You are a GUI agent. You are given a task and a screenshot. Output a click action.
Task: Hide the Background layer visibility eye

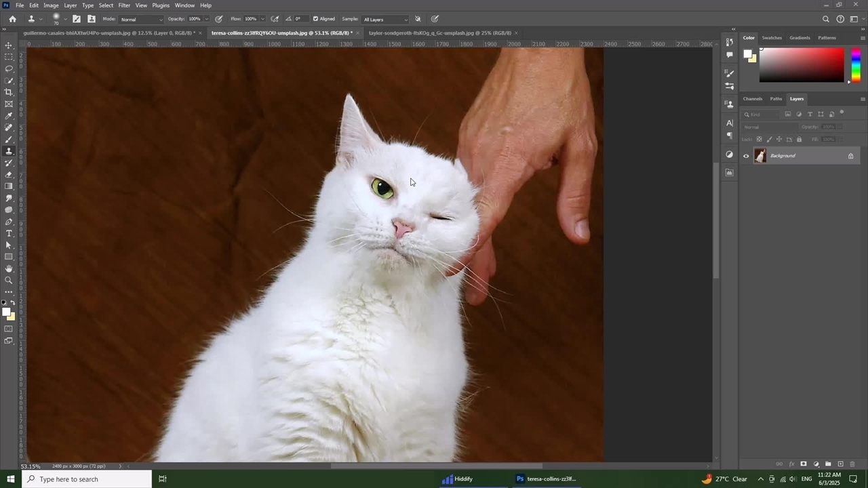(746, 156)
